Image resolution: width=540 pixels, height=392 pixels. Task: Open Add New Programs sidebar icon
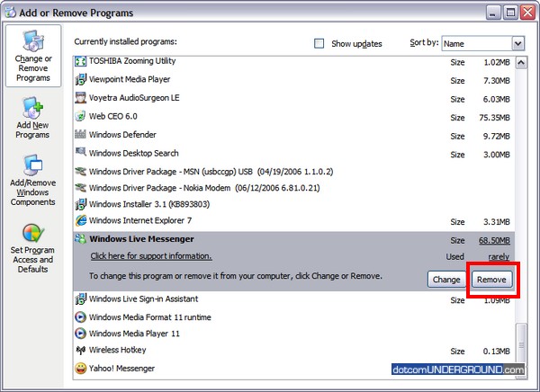point(33,107)
